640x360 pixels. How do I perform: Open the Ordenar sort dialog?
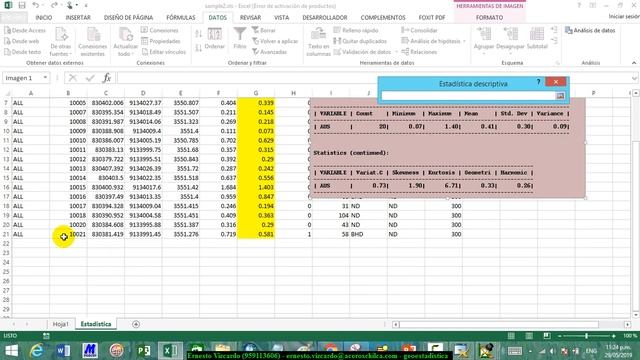215,39
